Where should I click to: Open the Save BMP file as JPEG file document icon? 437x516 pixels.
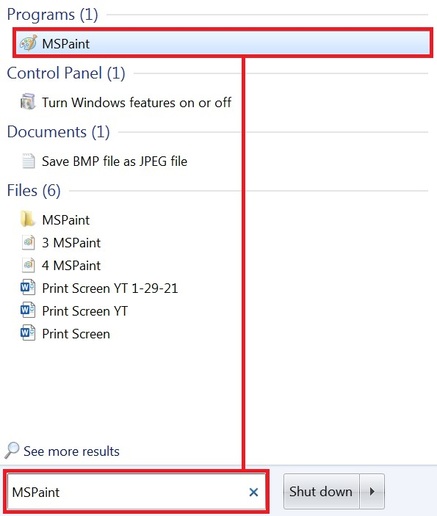coord(28,161)
